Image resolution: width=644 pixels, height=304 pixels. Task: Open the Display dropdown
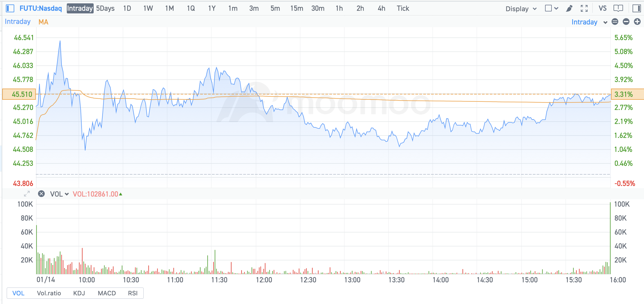521,9
